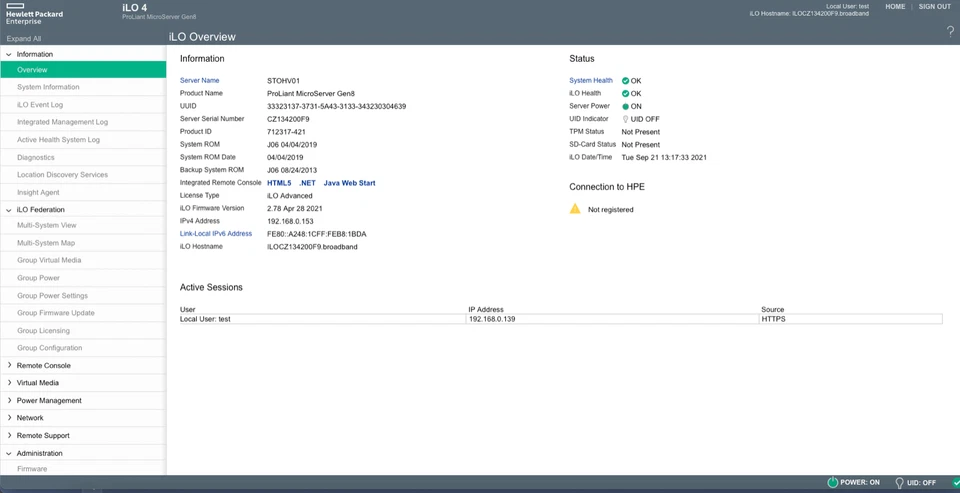Open Active Health System Log
The width and height of the screenshot is (960, 493).
coord(58,140)
